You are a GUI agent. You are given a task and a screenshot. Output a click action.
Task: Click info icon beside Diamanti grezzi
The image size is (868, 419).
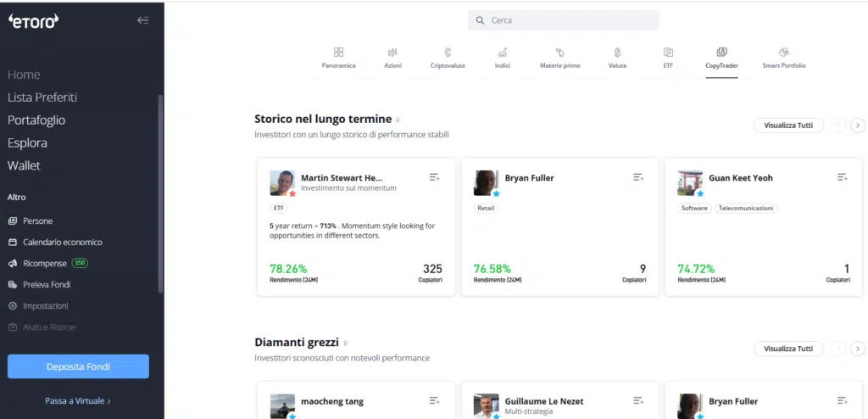coord(345,343)
